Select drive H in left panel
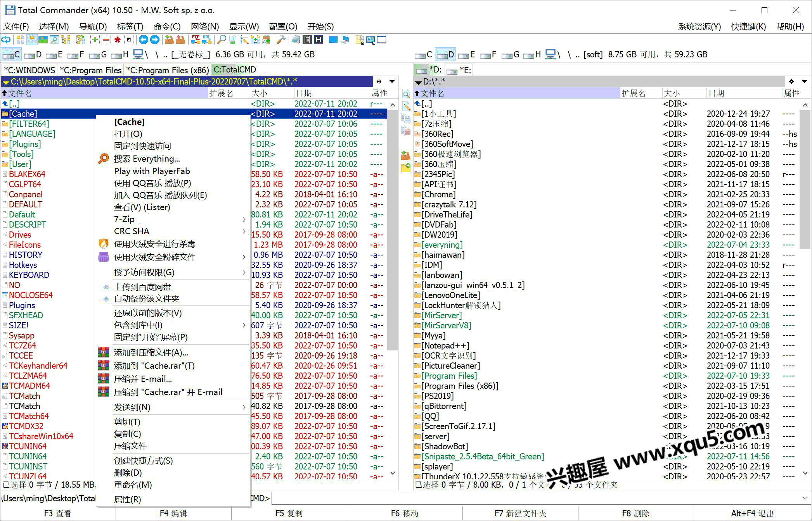The height and width of the screenshot is (521, 812). (120, 55)
